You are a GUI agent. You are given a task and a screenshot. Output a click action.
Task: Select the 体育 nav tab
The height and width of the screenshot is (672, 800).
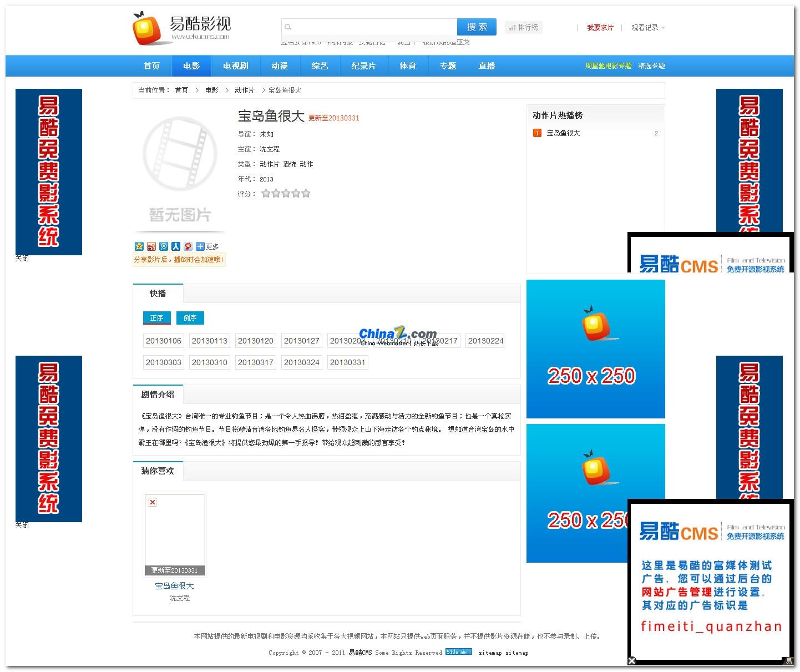pyautogui.click(x=408, y=66)
